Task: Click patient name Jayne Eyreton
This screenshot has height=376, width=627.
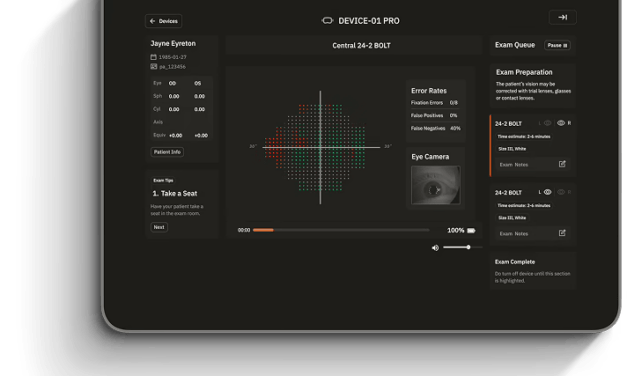Action: [x=173, y=43]
